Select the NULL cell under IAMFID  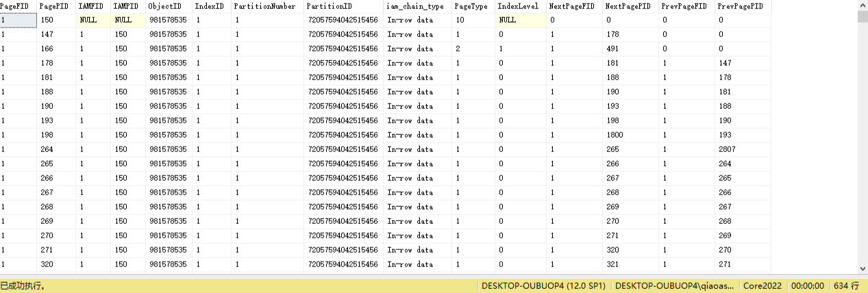click(x=94, y=20)
